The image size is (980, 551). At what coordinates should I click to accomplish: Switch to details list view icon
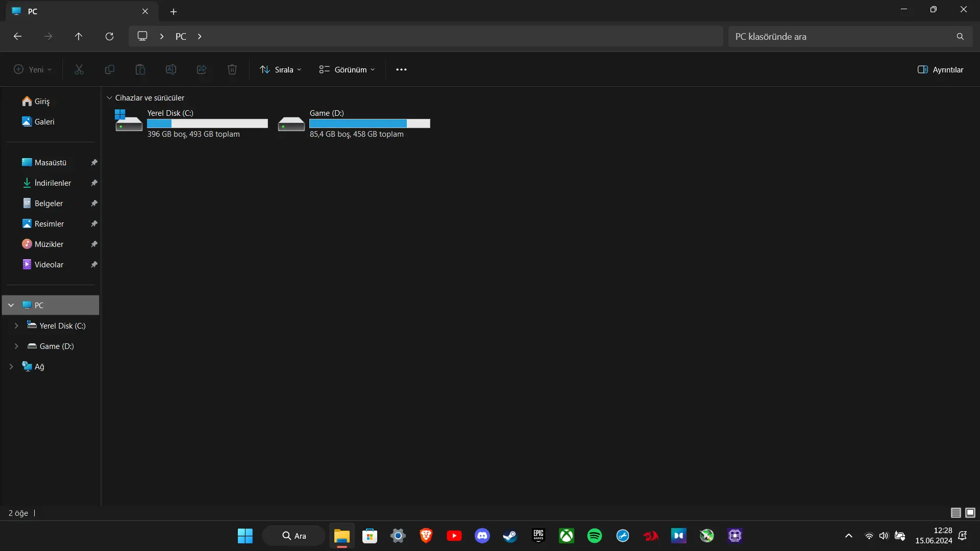[x=956, y=513]
